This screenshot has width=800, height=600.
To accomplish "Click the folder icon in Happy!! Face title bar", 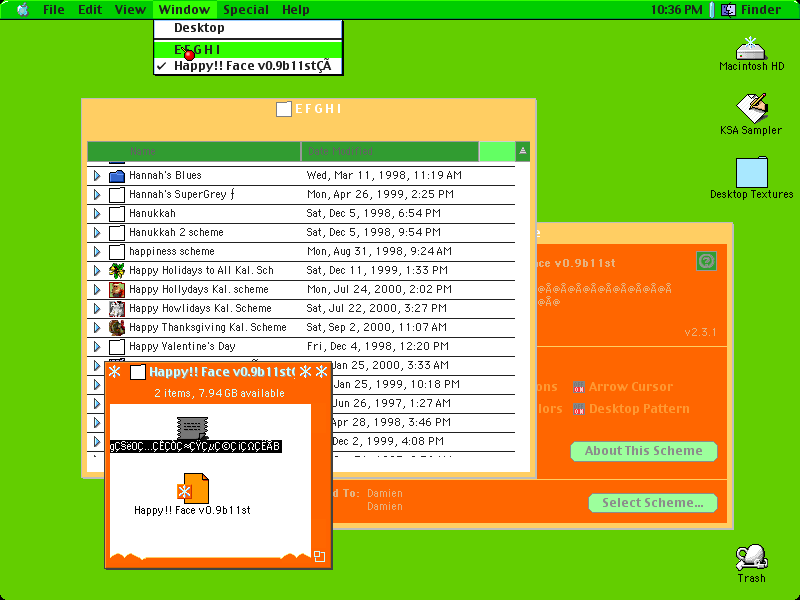I will pos(138,372).
